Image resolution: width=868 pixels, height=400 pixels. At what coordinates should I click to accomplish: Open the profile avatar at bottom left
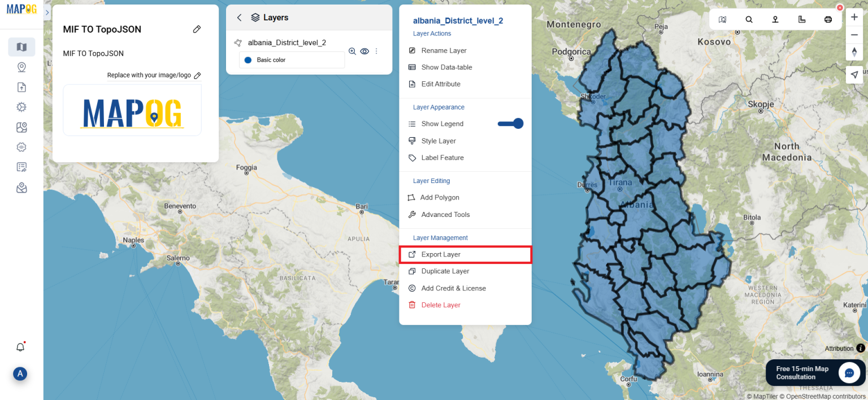20,374
